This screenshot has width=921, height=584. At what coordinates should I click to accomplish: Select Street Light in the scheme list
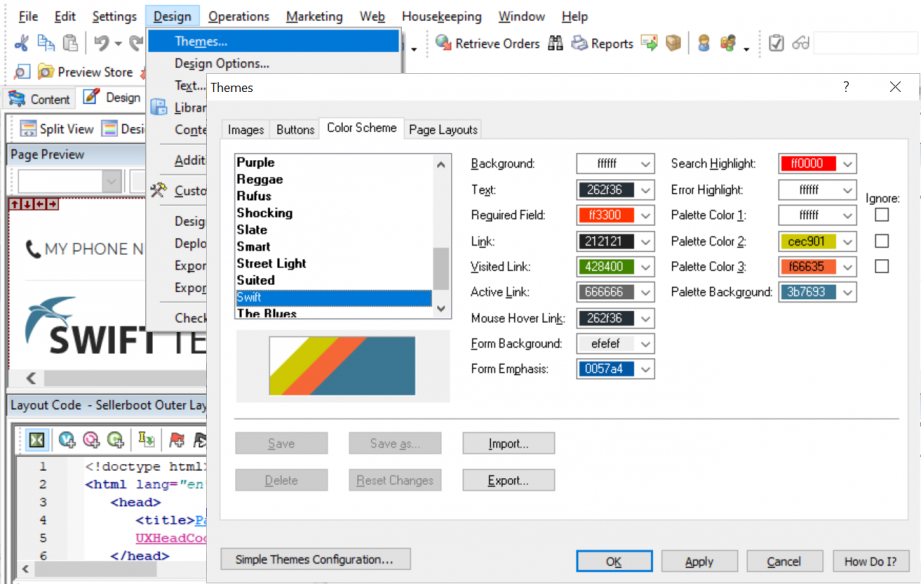click(271, 263)
